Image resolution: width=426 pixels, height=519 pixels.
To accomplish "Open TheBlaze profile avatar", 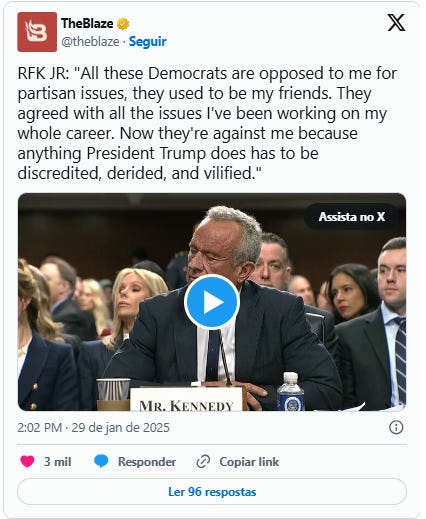I will [37, 32].
